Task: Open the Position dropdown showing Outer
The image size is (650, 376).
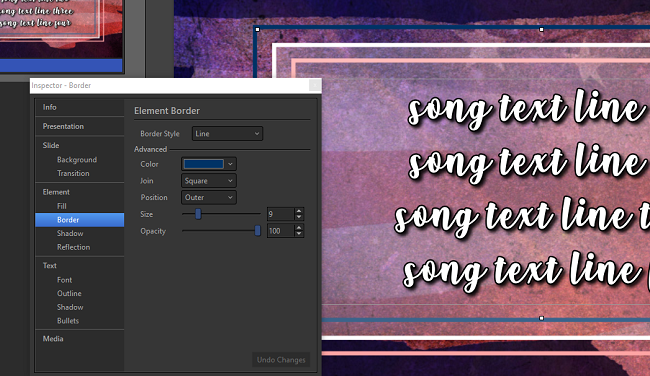Action: pyautogui.click(x=209, y=197)
